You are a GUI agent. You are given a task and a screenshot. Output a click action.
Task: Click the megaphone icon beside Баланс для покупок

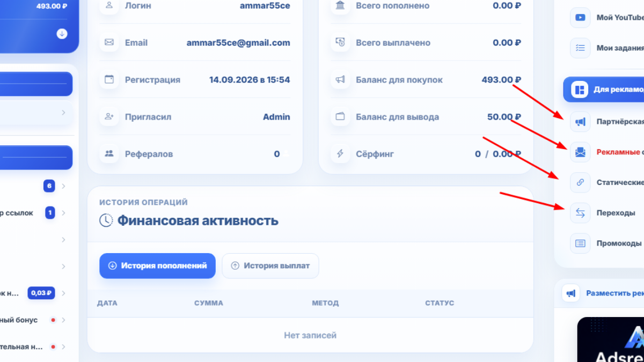[340, 79]
